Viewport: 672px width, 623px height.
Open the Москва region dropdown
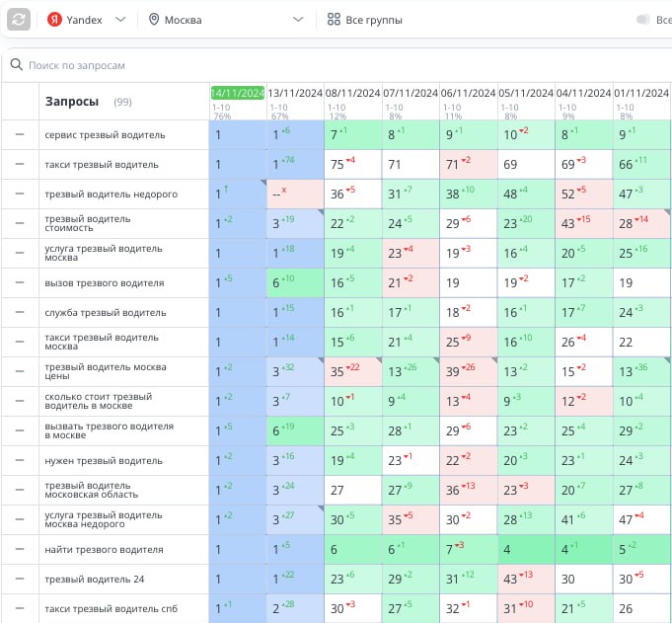point(226,20)
